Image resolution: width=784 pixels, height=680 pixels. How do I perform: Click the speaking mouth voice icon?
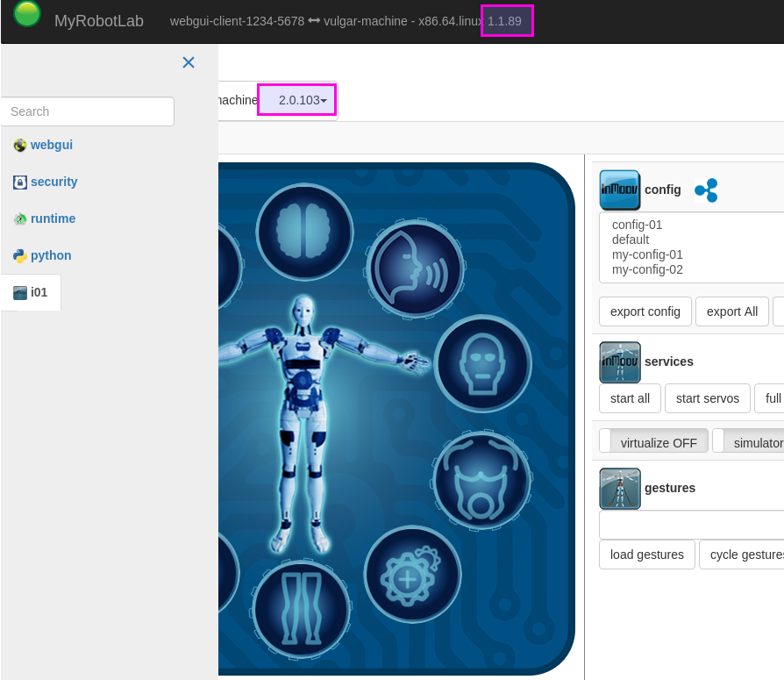(x=415, y=268)
